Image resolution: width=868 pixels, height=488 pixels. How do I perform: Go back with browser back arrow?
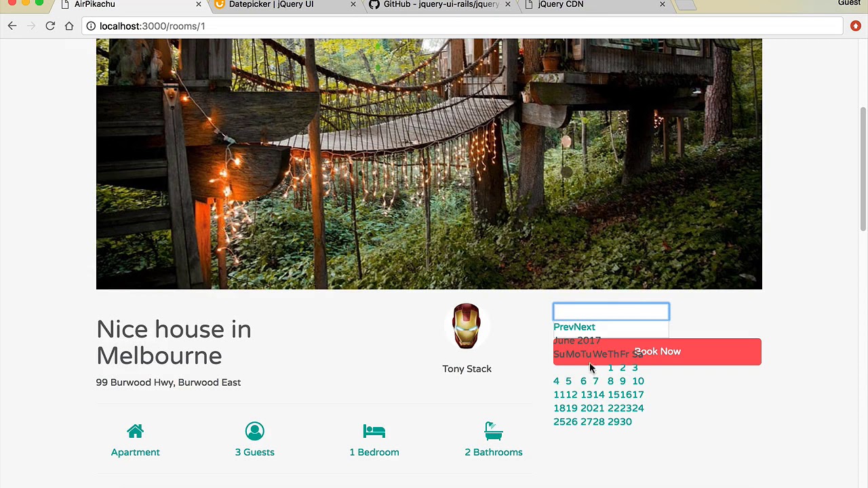click(x=12, y=26)
